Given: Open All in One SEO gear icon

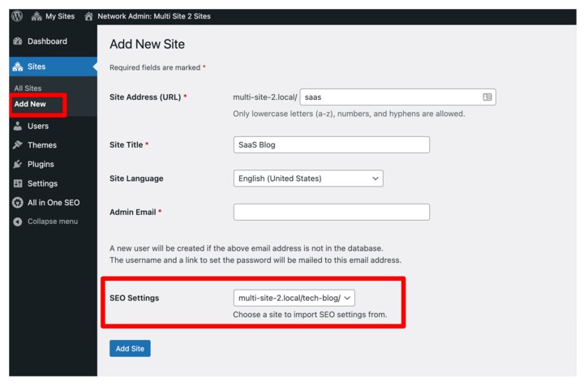Looking at the screenshot, I should (x=18, y=203).
